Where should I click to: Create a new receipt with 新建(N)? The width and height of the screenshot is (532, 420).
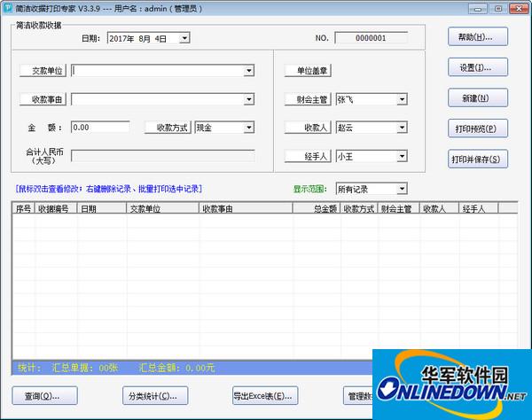click(478, 97)
